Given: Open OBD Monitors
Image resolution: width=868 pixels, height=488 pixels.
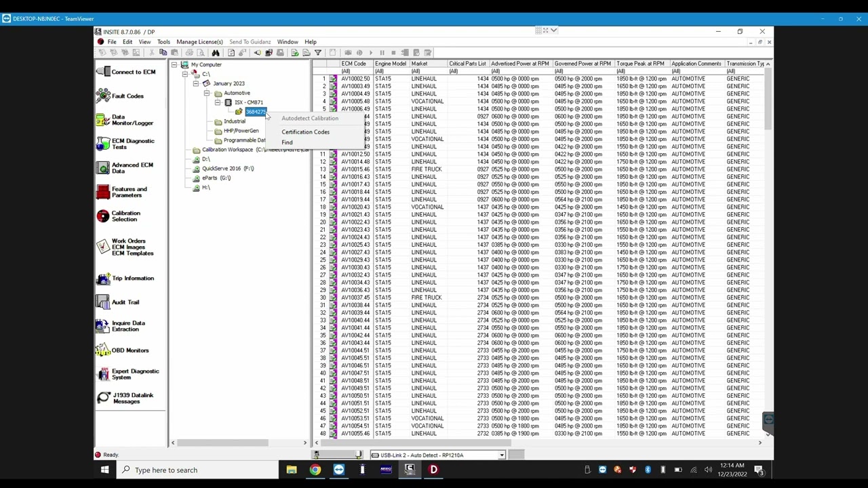Looking at the screenshot, I should point(123,350).
